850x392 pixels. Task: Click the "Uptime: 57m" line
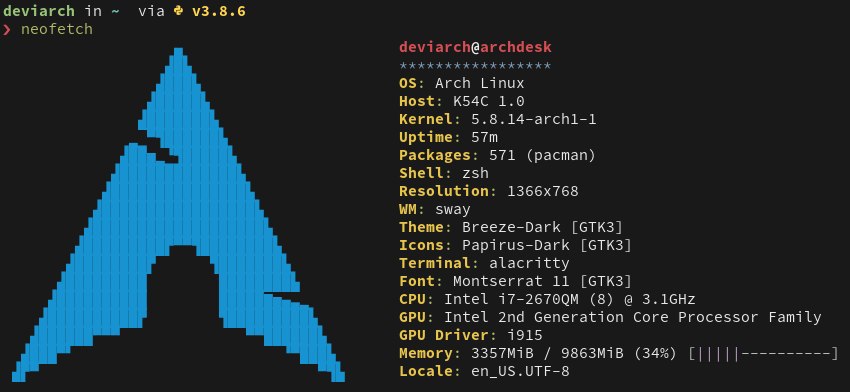pyautogui.click(x=448, y=137)
